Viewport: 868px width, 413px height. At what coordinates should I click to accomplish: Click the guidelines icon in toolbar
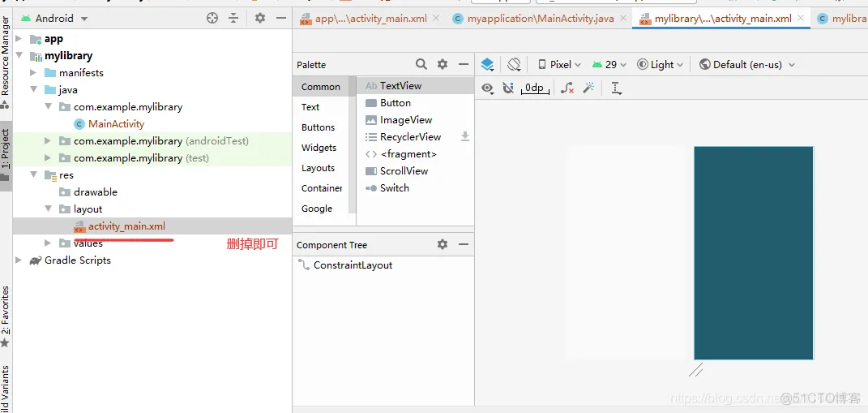point(616,88)
